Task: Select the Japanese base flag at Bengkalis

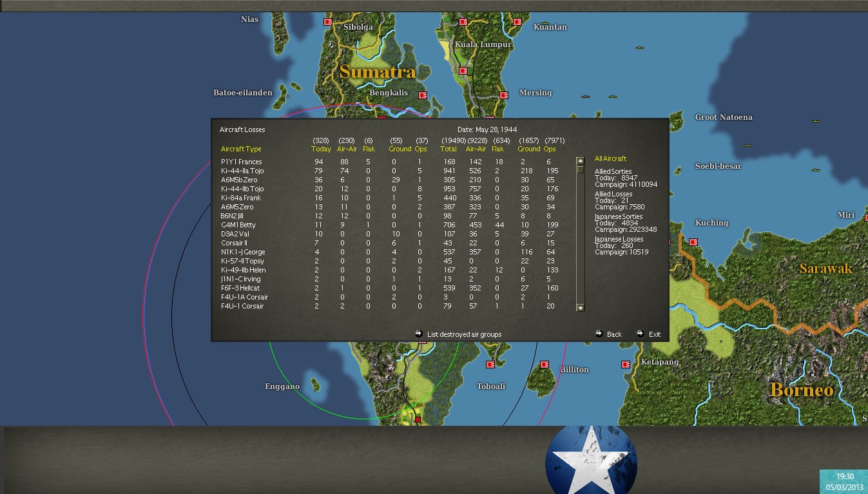Action: click(x=423, y=95)
